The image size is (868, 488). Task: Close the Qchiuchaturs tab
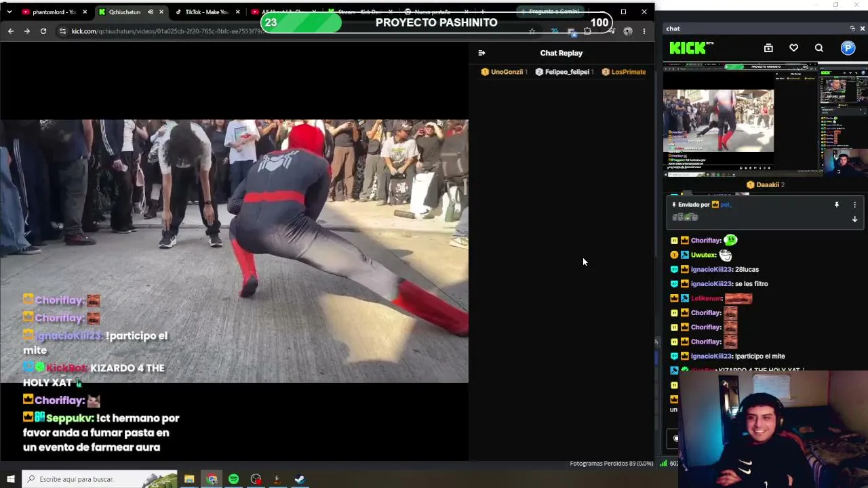coord(161,12)
